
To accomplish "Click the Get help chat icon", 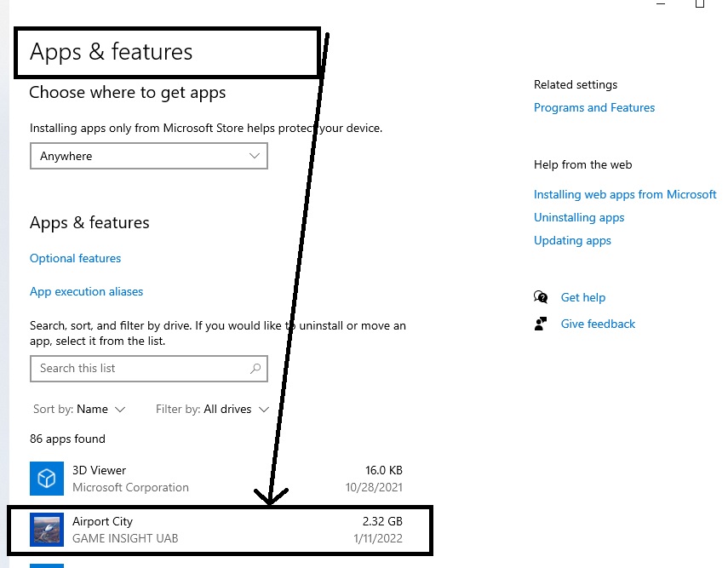I will click(541, 297).
